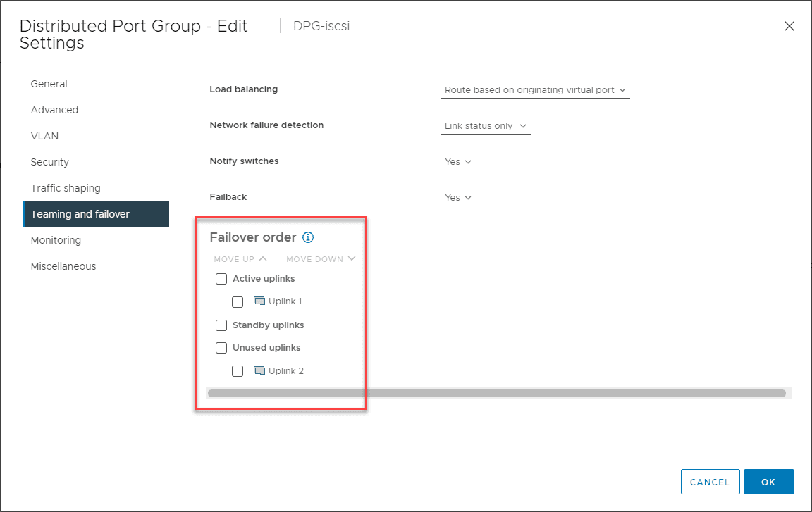This screenshot has height=512, width=812.
Task: Open Network failure detection dropdown
Action: click(485, 126)
